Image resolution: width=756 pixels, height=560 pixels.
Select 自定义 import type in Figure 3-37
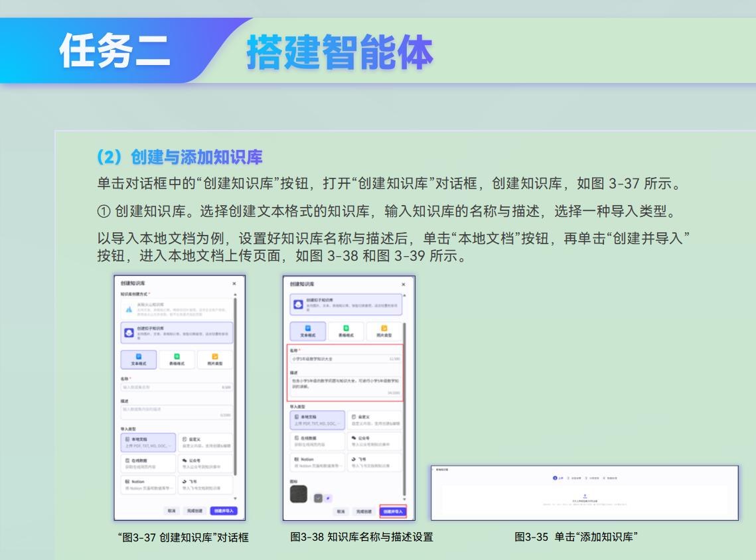pyautogui.click(x=205, y=443)
